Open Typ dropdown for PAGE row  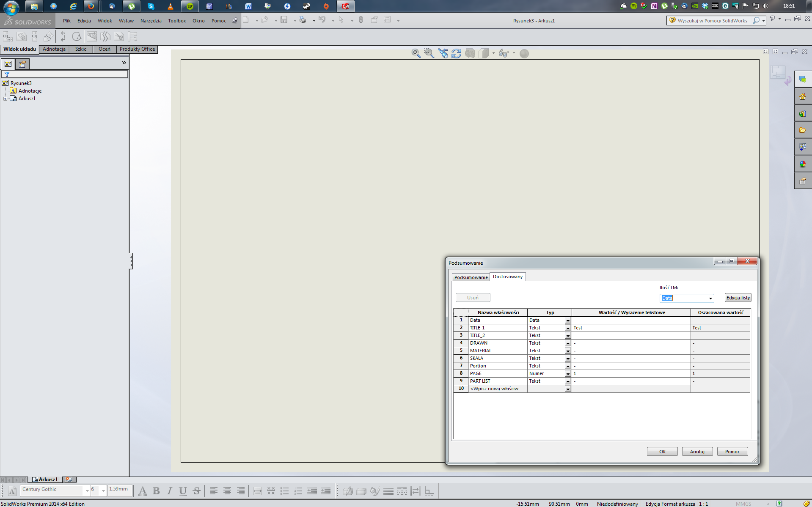(568, 374)
